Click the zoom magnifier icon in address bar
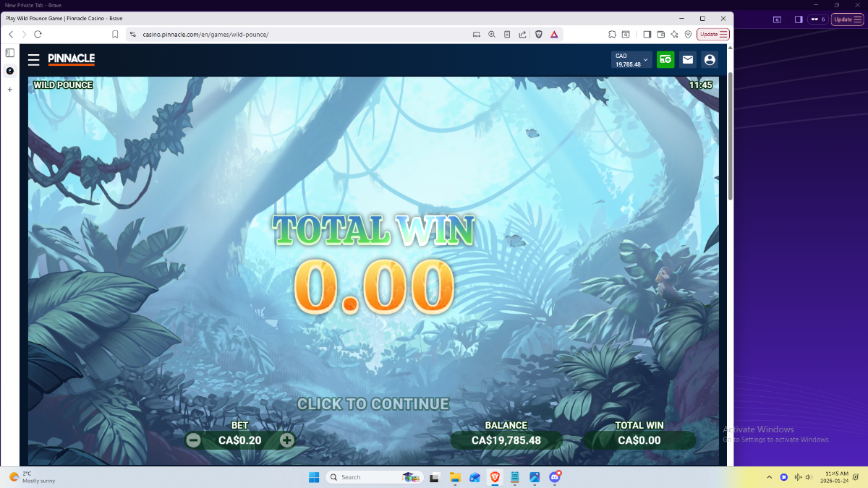The height and width of the screenshot is (488, 868). (x=492, y=34)
